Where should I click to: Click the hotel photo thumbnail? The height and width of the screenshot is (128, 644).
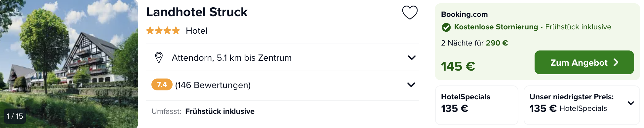pyautogui.click(x=69, y=64)
